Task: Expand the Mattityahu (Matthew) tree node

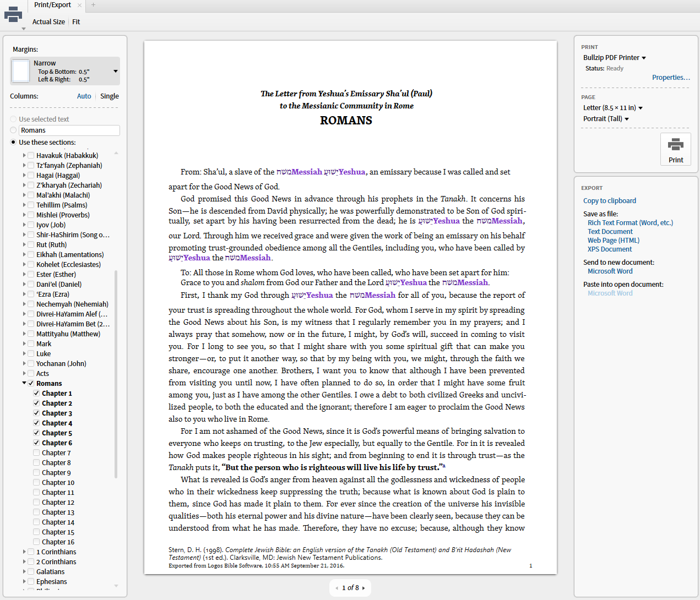Action: coord(24,334)
